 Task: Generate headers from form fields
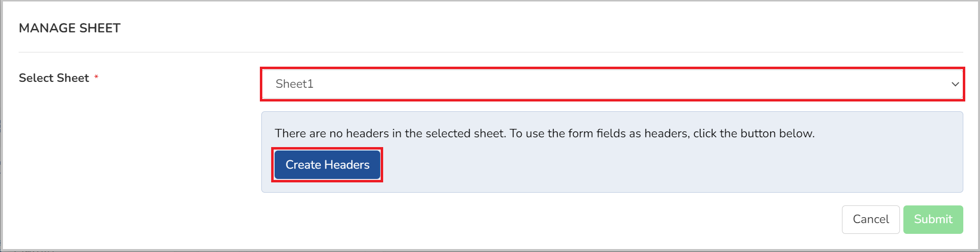327,165
